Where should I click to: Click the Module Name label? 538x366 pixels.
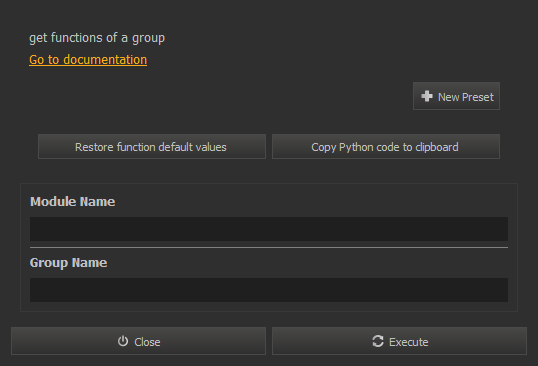pos(72,202)
